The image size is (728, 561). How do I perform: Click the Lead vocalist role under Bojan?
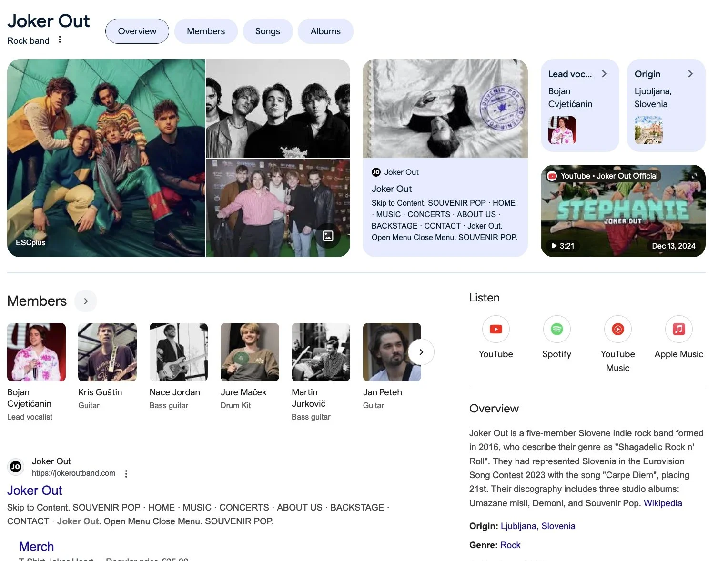coord(30,417)
